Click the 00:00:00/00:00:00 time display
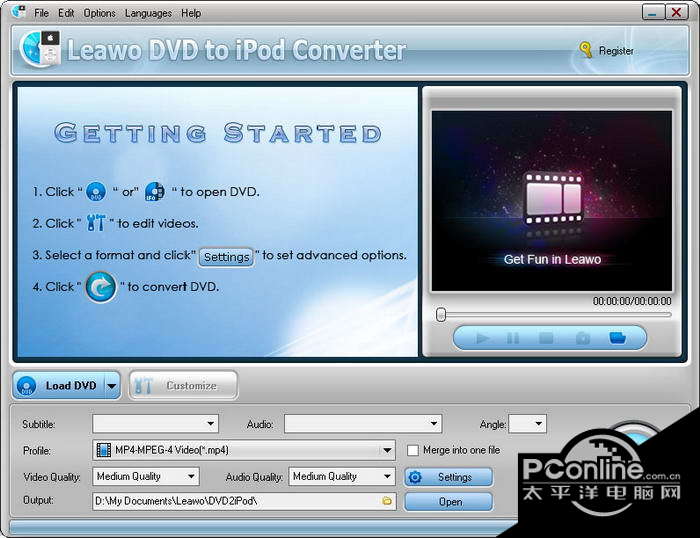Viewport: 700px width, 538px height. pos(632,301)
